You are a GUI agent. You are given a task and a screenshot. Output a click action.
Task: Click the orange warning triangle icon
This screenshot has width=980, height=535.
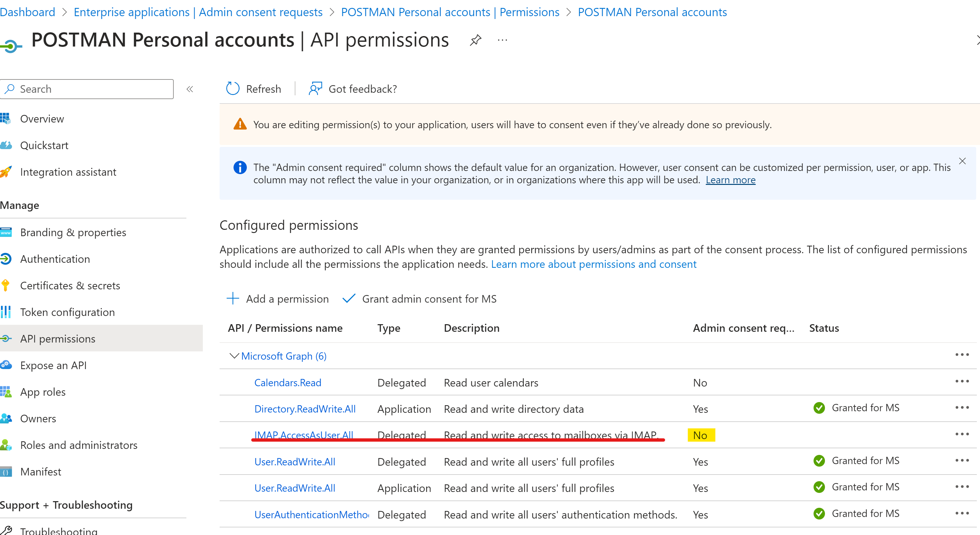pos(240,124)
